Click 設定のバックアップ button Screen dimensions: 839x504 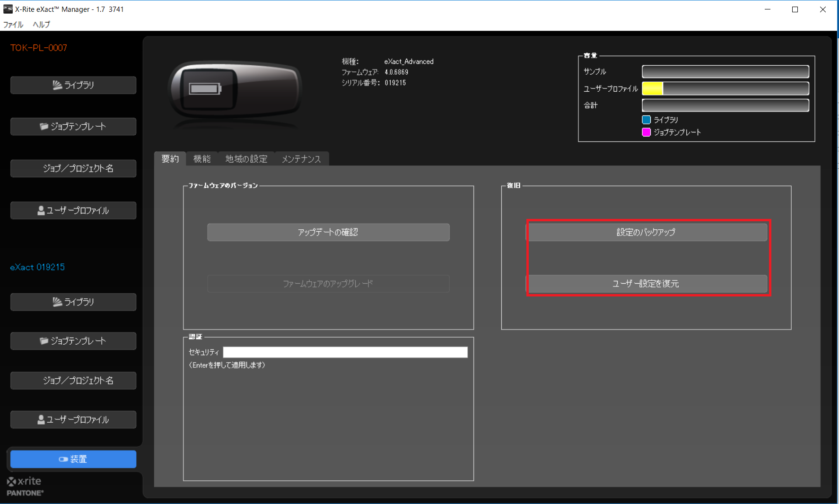point(647,232)
